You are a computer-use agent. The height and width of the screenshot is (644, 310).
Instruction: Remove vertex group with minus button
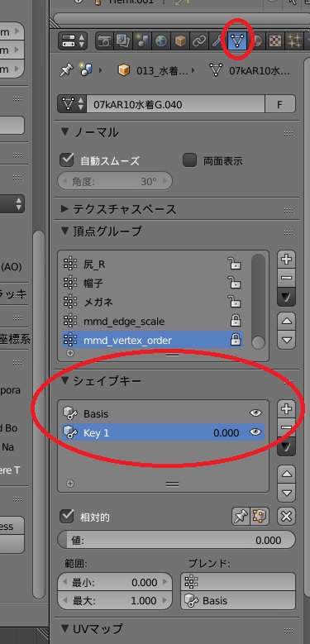[x=287, y=278]
